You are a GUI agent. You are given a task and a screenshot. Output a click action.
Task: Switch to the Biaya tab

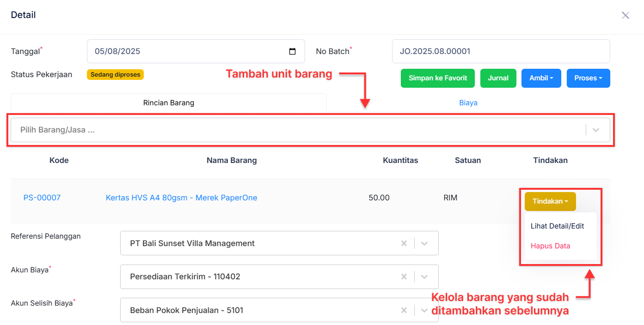pos(468,102)
